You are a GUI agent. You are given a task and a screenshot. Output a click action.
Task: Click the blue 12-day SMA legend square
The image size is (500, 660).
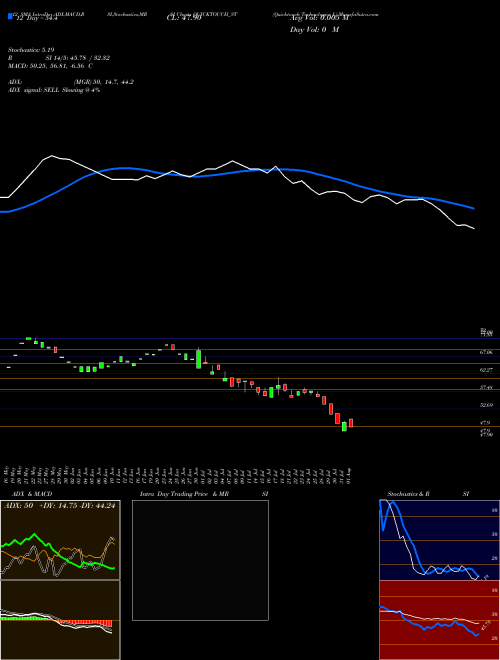[x=10, y=16]
